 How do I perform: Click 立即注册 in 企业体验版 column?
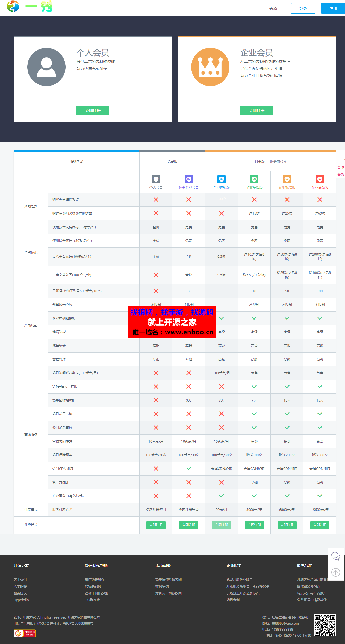(x=222, y=525)
